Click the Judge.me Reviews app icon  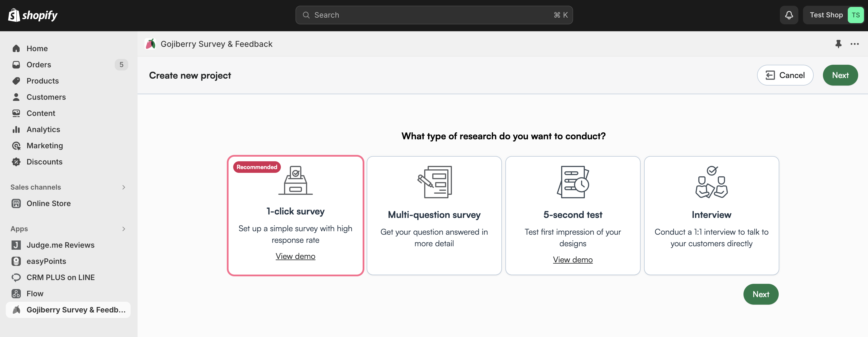[16, 245]
